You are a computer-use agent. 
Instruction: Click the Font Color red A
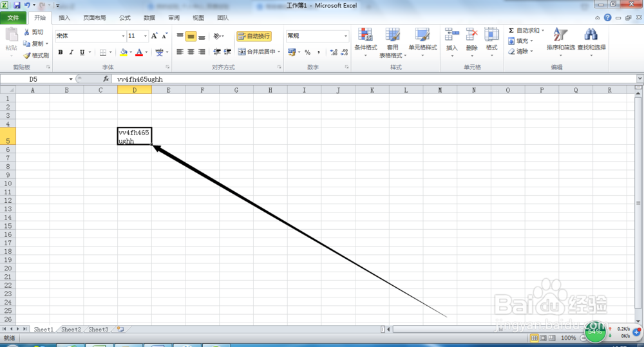pos(139,52)
